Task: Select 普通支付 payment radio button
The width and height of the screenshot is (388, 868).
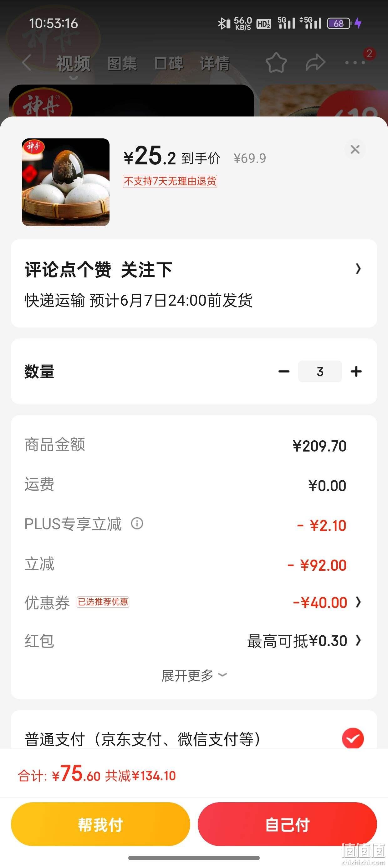Action: [x=353, y=738]
